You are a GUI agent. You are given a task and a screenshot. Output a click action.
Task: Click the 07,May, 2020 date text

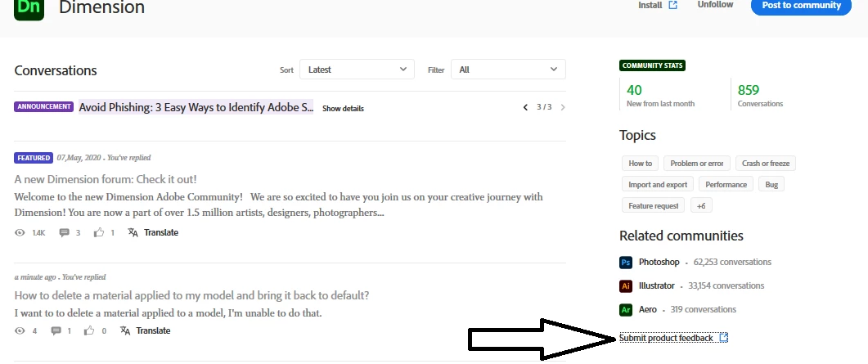(x=79, y=158)
